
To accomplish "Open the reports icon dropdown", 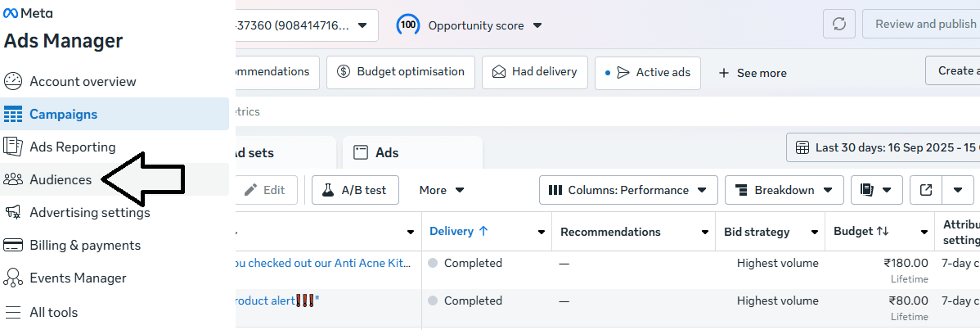I will coord(876,190).
